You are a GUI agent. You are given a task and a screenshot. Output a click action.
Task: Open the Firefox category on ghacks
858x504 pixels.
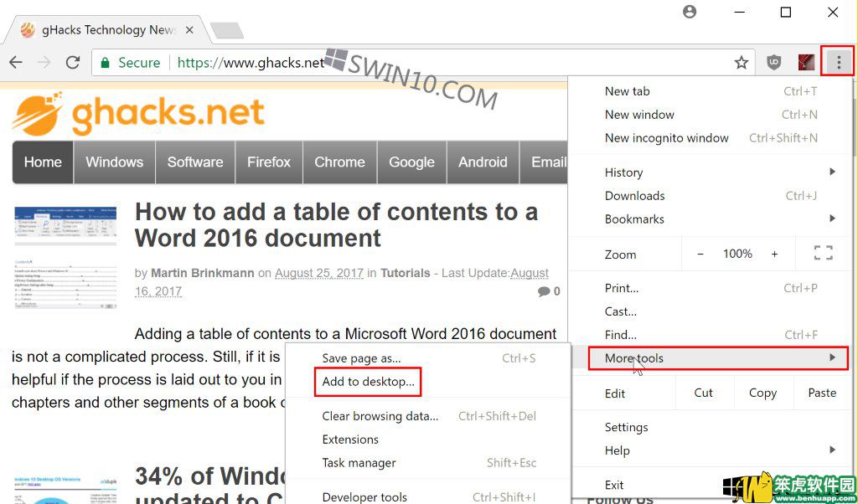[x=269, y=162]
